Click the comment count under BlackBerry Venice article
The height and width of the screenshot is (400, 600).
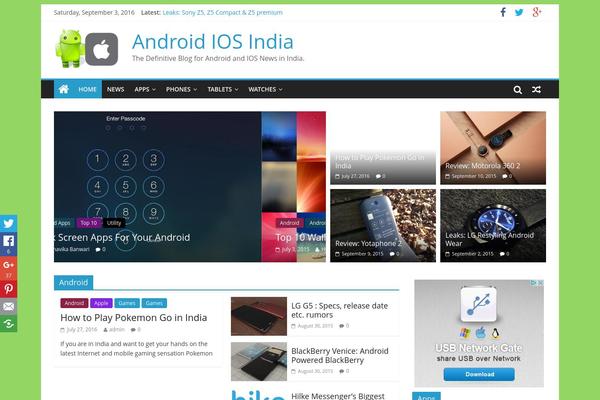point(344,371)
